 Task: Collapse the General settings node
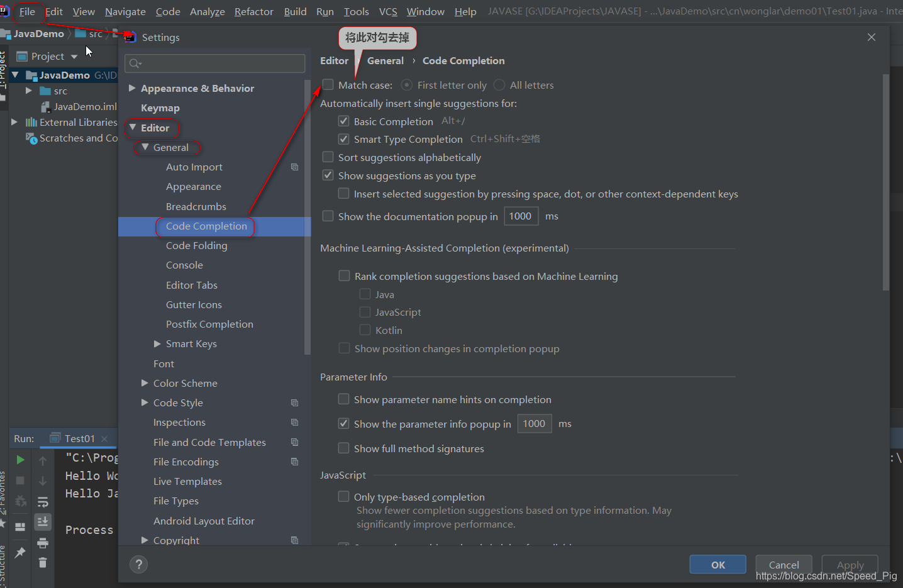(x=145, y=147)
